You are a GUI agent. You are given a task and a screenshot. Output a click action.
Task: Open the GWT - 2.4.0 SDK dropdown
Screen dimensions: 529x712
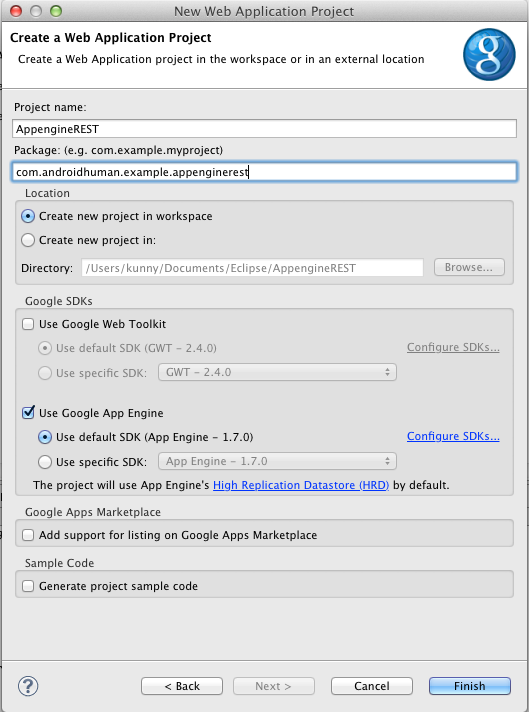tap(277, 372)
